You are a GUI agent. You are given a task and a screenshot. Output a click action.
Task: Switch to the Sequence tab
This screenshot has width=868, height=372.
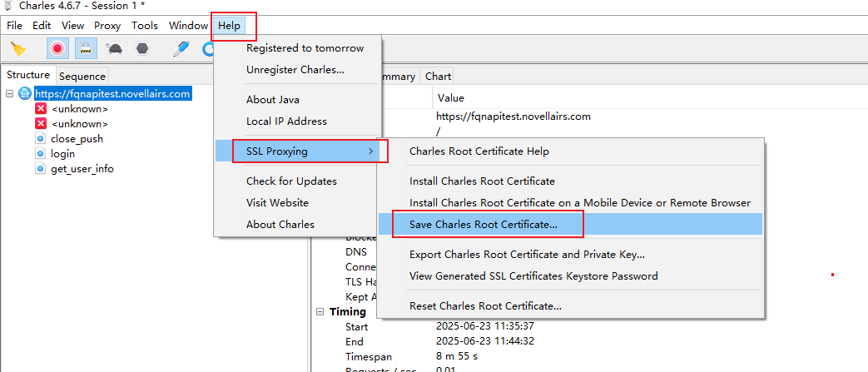pos(82,77)
